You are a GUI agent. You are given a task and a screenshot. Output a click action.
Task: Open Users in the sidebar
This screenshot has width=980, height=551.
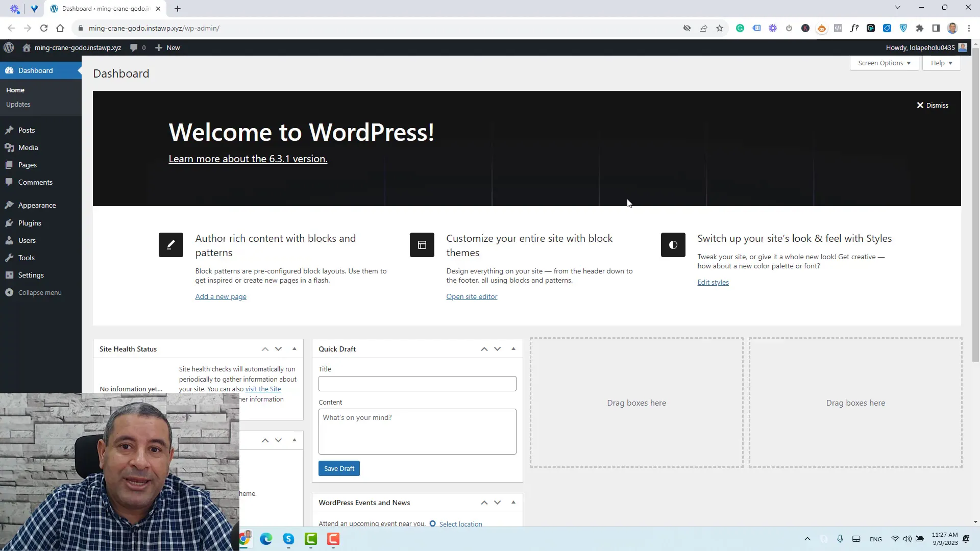27,240
